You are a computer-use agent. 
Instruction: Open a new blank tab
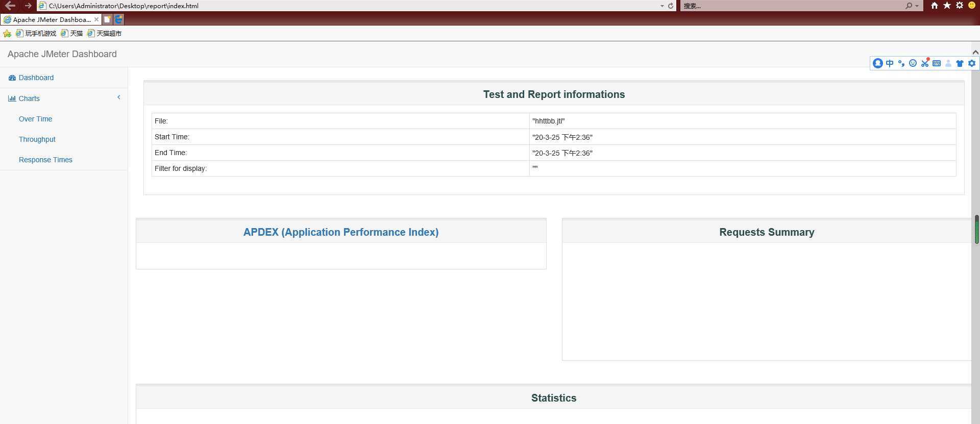pyautogui.click(x=107, y=19)
